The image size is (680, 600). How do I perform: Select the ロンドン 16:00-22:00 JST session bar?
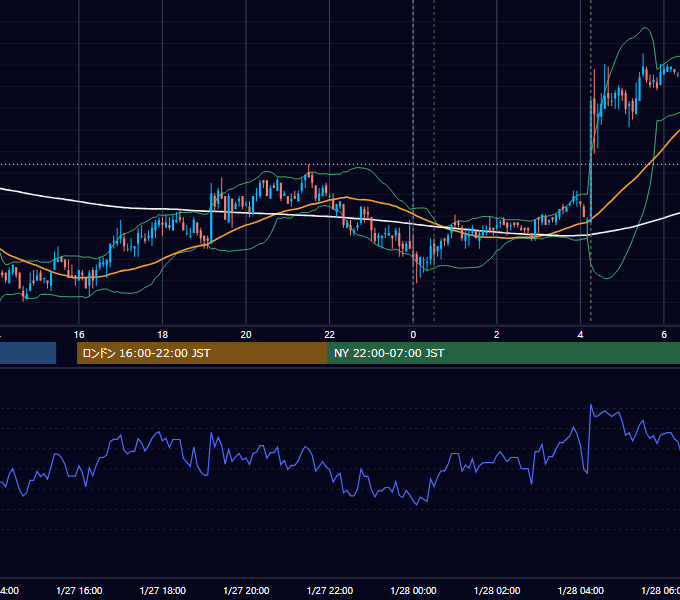tap(202, 353)
